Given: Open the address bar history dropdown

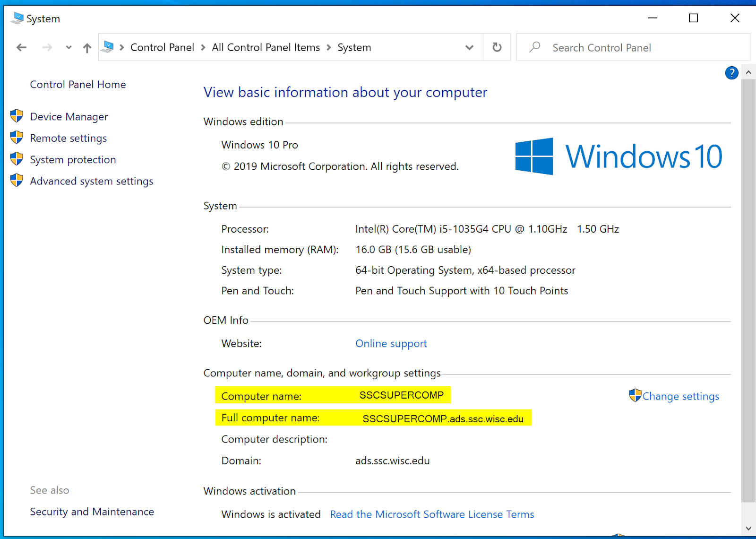Looking at the screenshot, I should point(469,47).
